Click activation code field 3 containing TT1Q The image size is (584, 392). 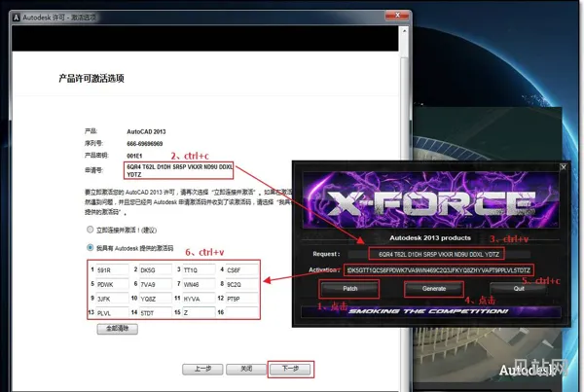[199, 269]
